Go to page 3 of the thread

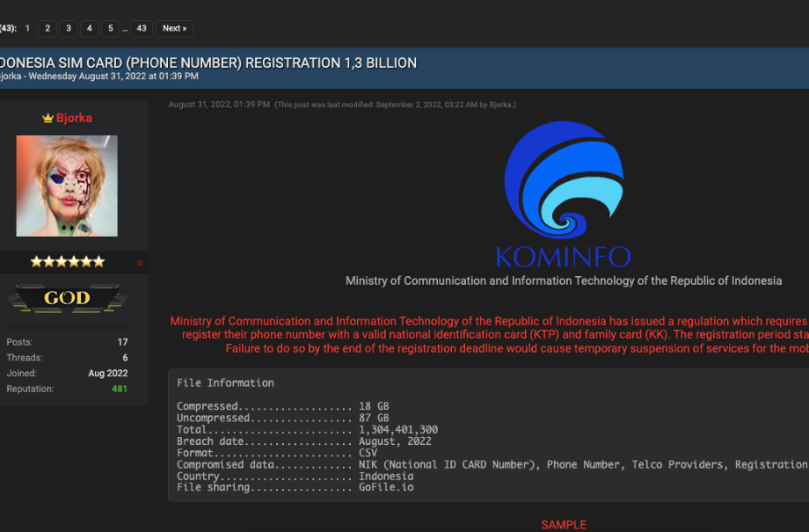(69, 28)
